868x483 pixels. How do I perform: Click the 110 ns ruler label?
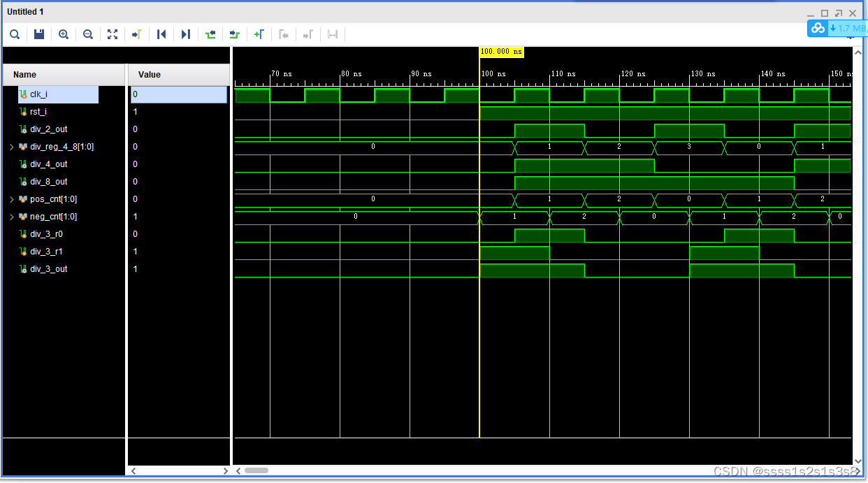pos(563,73)
